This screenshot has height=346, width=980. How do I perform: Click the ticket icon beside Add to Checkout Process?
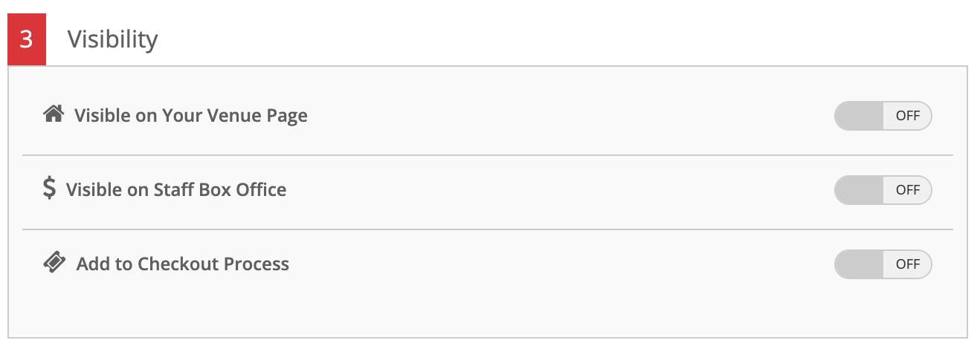tap(54, 263)
